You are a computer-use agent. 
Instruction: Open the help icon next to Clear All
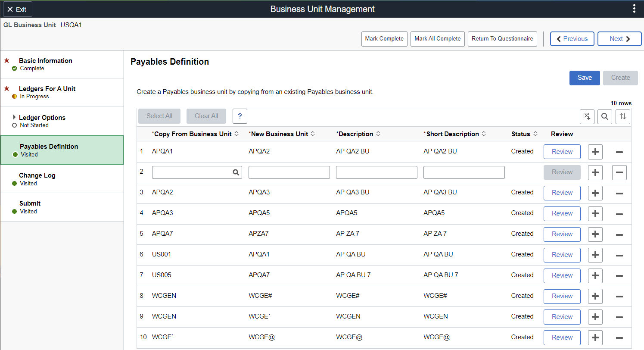tap(240, 116)
